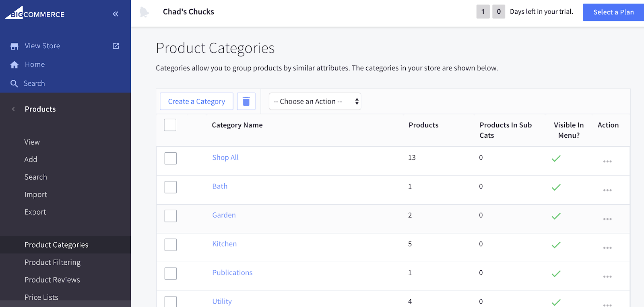This screenshot has height=307, width=644.
Task: Click the external link icon beside View Store
Action: coord(116,46)
